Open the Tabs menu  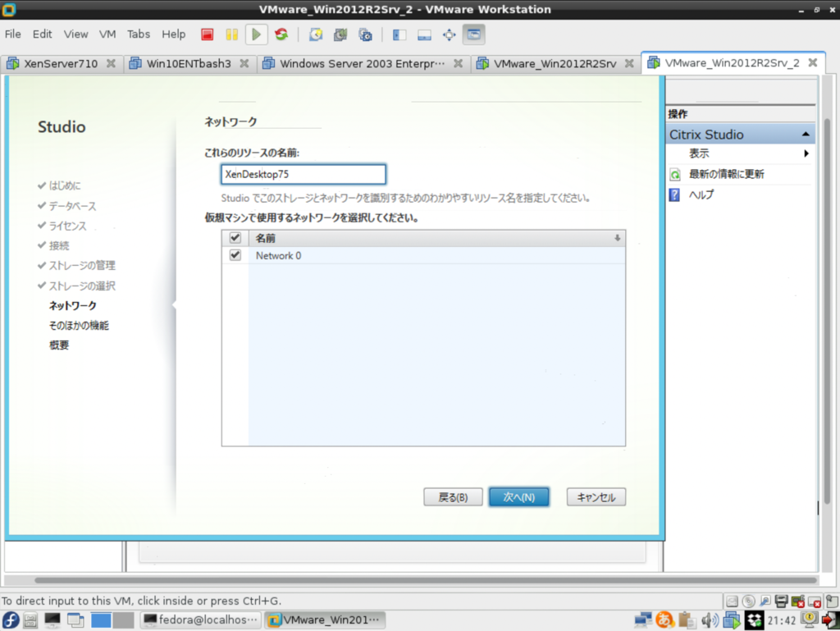tap(139, 34)
